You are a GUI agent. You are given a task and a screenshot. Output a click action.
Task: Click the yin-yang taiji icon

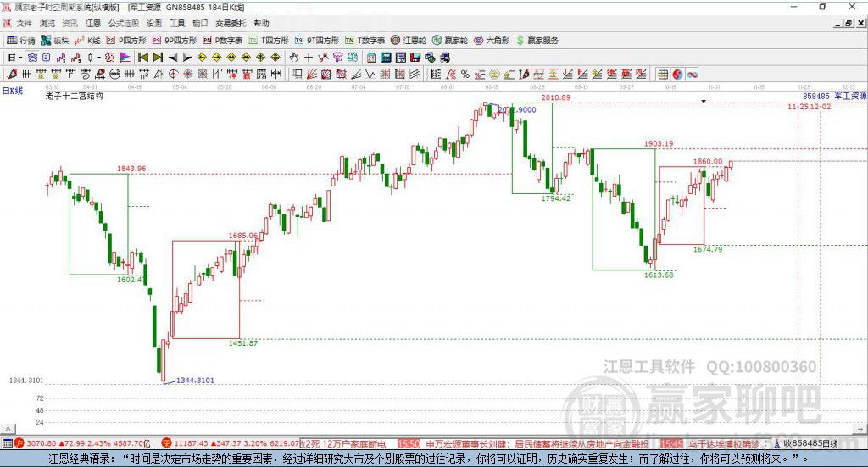click(x=677, y=74)
